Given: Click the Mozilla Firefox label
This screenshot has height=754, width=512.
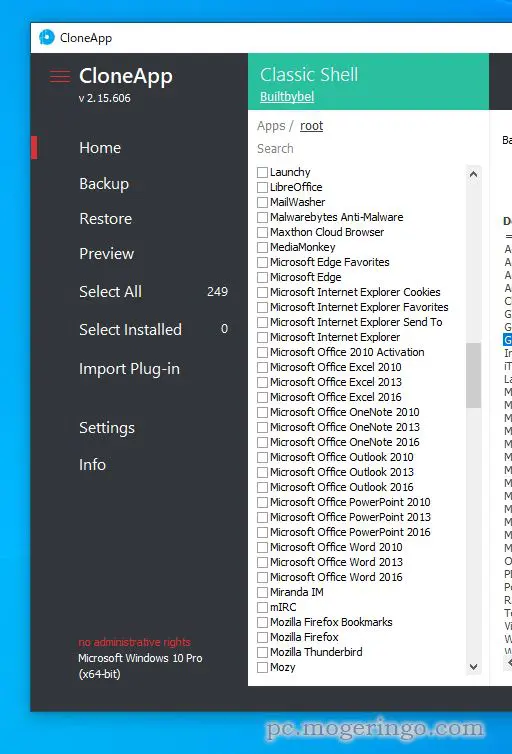Looking at the screenshot, I should click(304, 637).
